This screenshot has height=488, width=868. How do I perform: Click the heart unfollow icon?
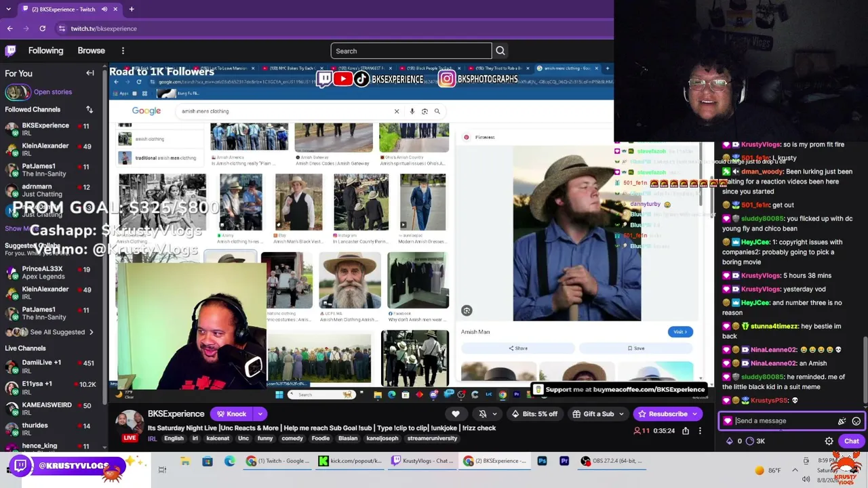click(x=456, y=414)
